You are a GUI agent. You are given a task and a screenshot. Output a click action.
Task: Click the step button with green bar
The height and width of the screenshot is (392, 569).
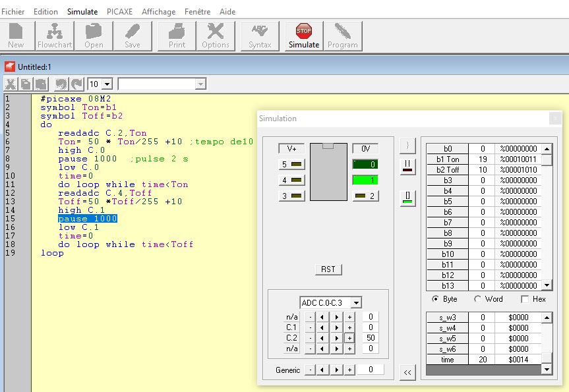[407, 198]
